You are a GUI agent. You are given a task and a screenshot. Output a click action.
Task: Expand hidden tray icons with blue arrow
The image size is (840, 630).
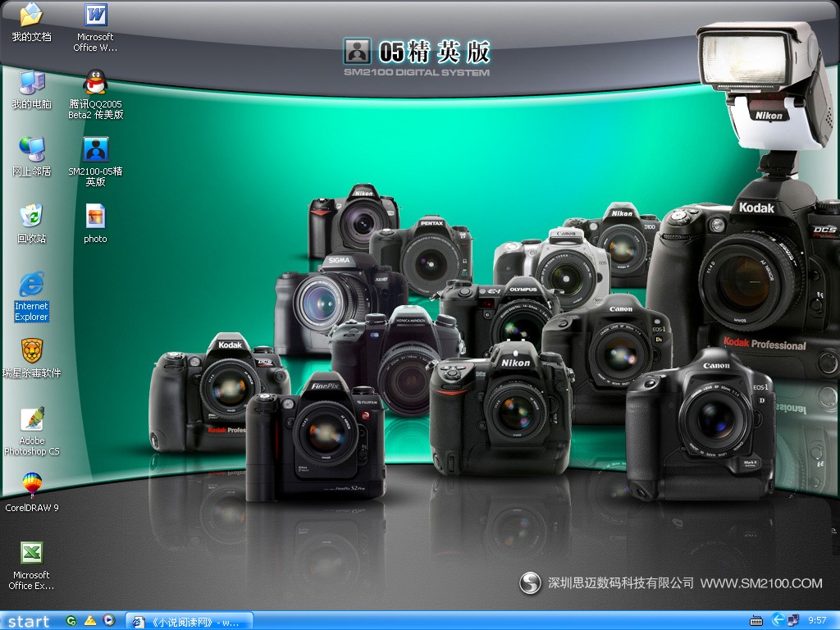pos(778,620)
